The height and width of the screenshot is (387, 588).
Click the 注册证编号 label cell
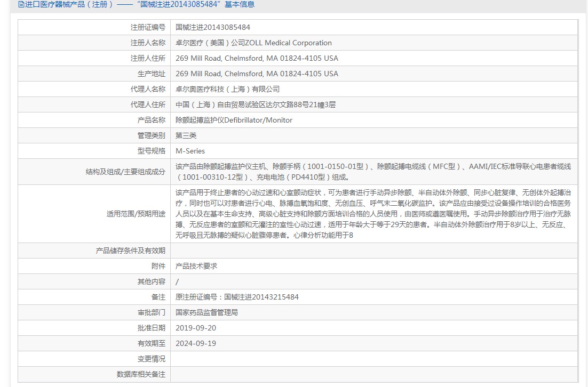[148, 27]
